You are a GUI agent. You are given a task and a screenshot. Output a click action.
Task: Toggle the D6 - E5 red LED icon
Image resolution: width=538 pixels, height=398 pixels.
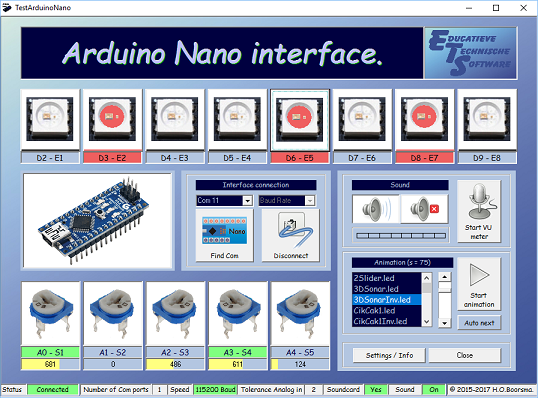click(x=300, y=119)
